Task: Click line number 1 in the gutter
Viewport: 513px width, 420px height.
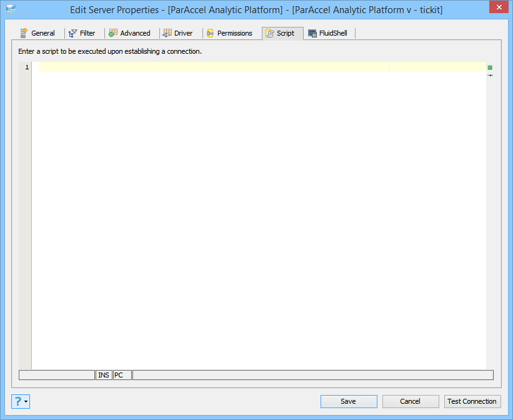Action: coord(27,67)
